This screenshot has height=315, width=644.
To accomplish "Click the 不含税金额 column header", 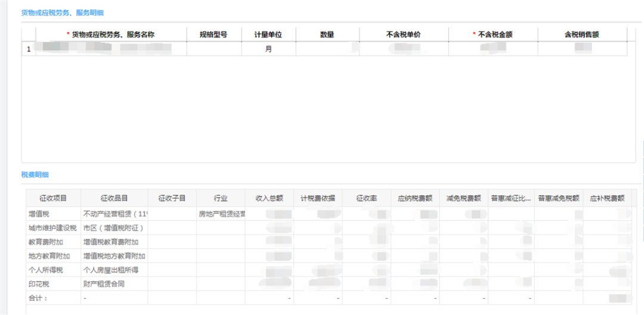I will pyautogui.click(x=493, y=35).
